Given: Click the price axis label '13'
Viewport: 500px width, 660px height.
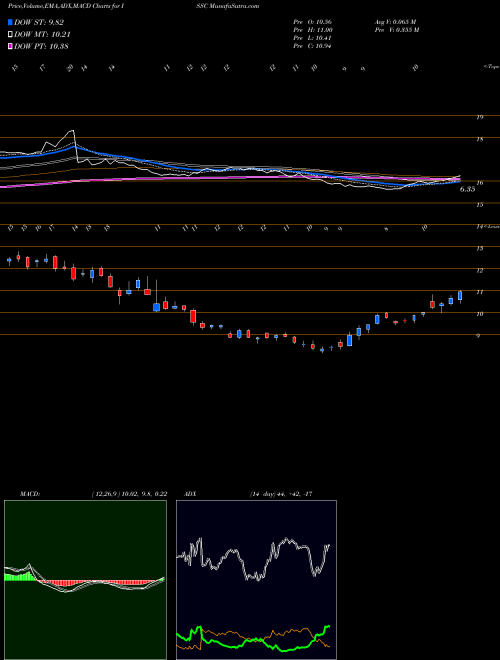Looking at the screenshot, I should [479, 249].
